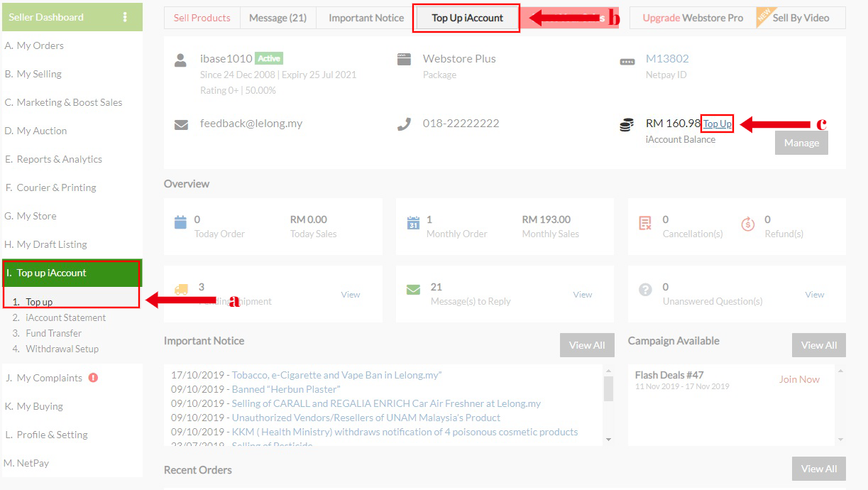Screen dimensions: 868x490
Task: Click the Seller Dashboard header
Action: click(x=71, y=17)
